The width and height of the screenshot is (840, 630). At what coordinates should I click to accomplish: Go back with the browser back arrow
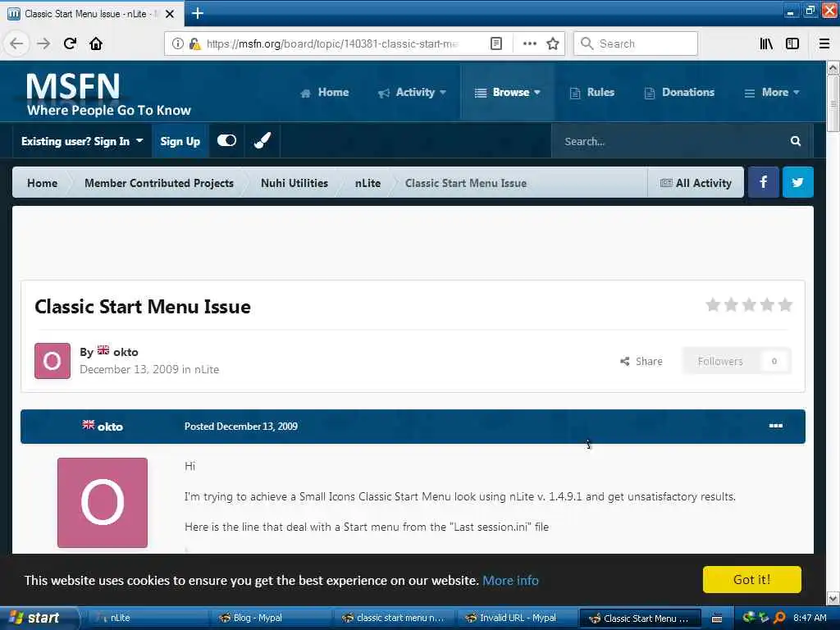click(16, 44)
